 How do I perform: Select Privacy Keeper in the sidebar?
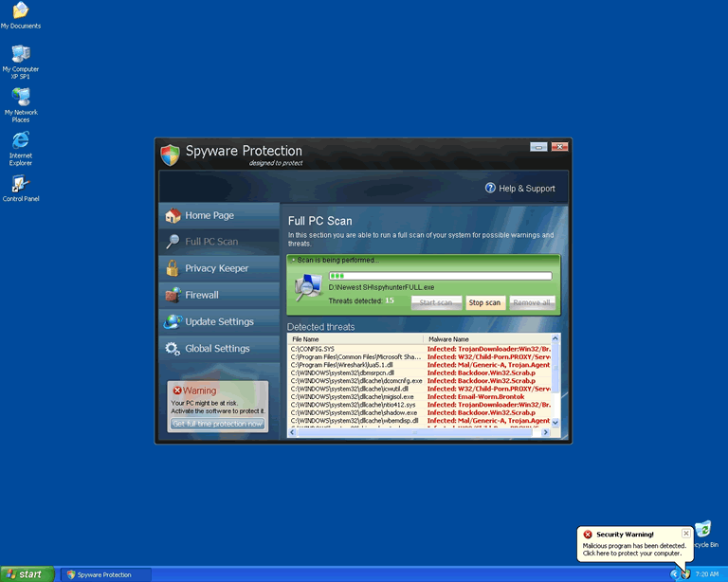(x=216, y=268)
